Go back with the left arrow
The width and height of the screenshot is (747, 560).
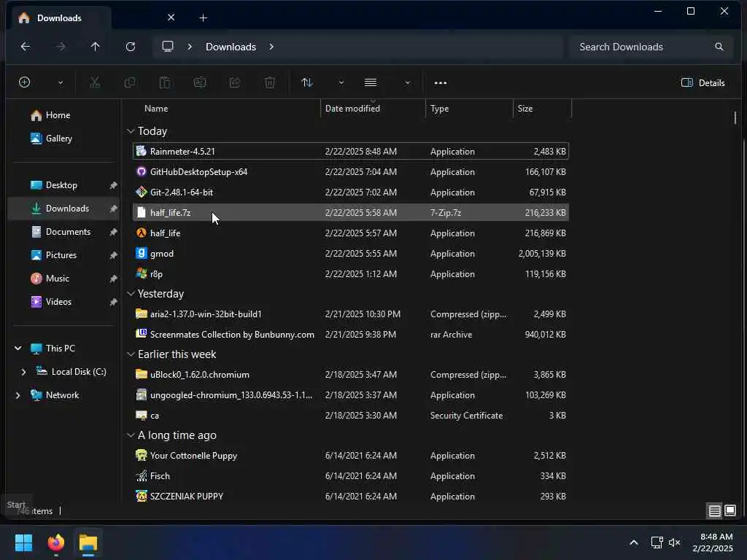26,47
